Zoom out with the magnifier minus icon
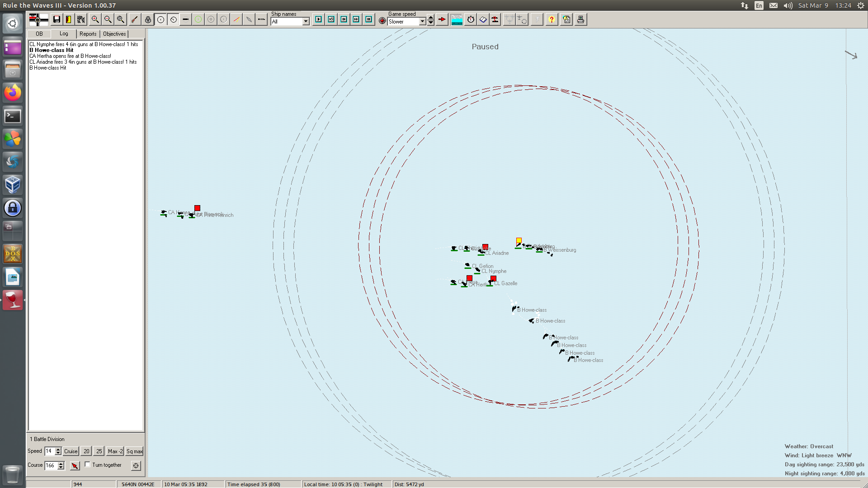 (108, 19)
